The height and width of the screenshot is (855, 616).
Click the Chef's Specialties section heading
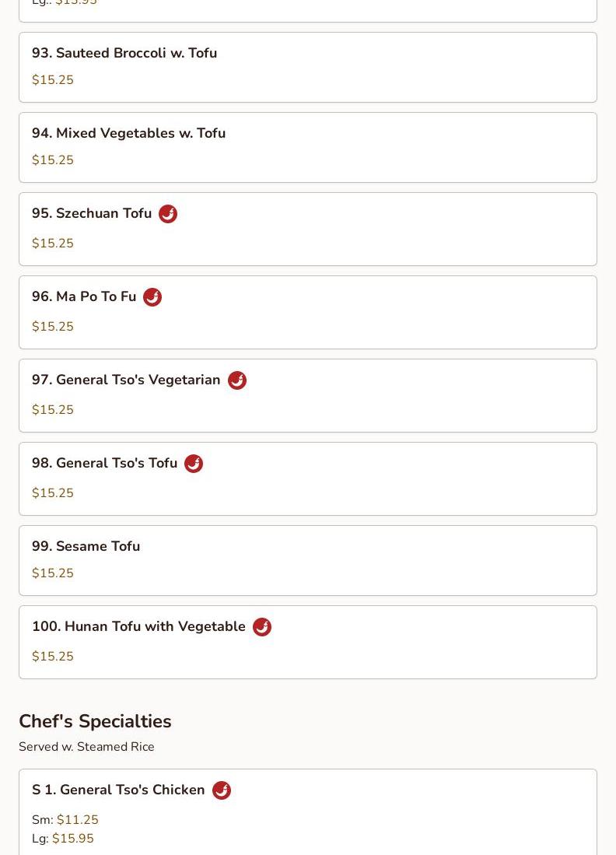click(x=95, y=721)
